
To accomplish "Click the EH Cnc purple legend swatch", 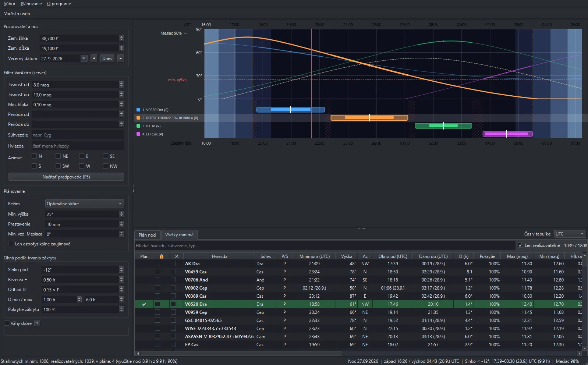I will click(x=138, y=134).
